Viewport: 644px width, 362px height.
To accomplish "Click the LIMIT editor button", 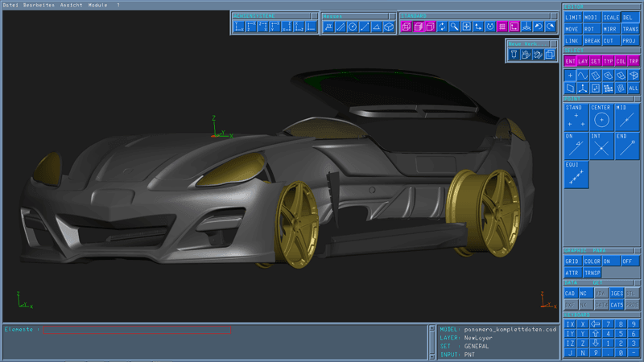I will (573, 17).
